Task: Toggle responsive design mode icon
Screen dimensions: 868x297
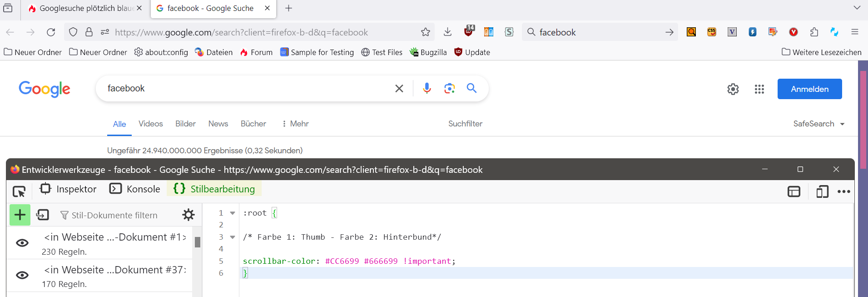Action: (822, 191)
